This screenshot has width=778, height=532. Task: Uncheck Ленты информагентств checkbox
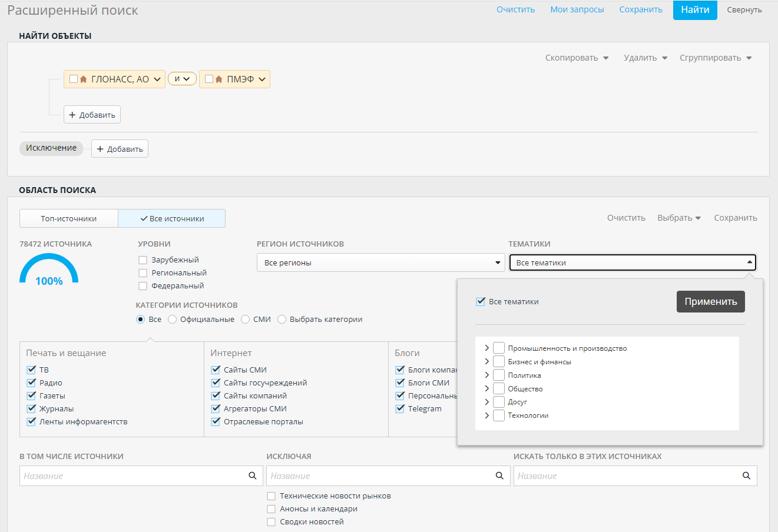pyautogui.click(x=32, y=421)
